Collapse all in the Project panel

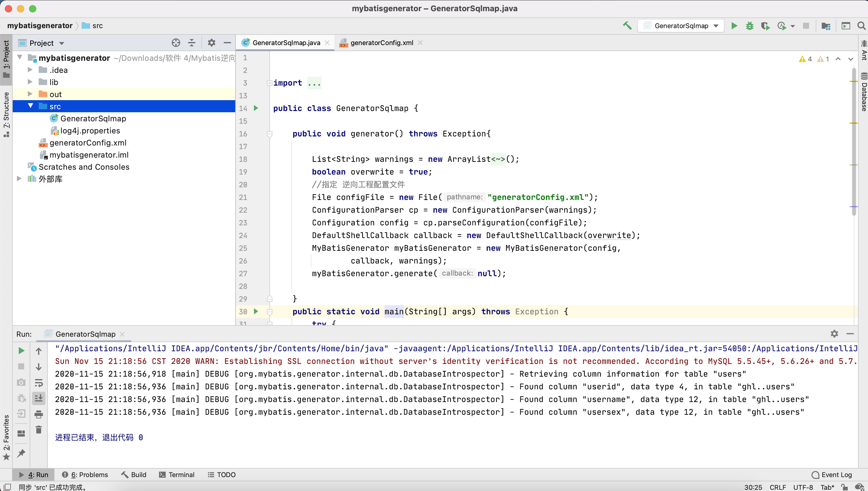click(192, 43)
